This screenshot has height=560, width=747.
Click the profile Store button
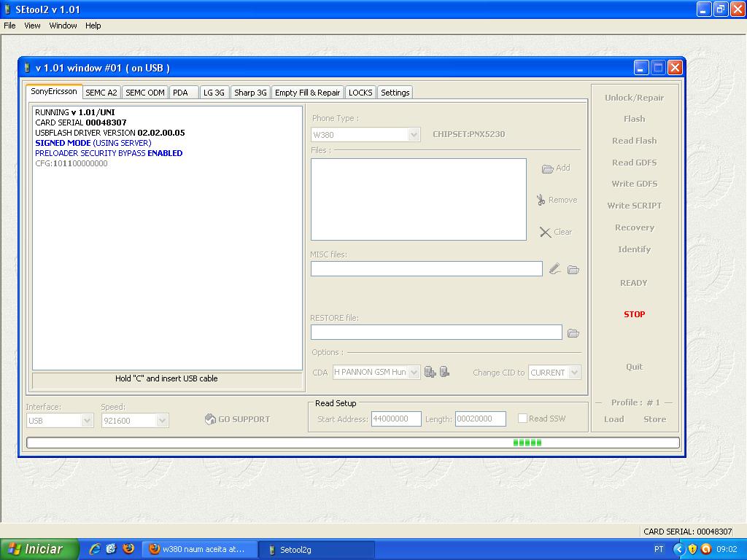click(654, 419)
